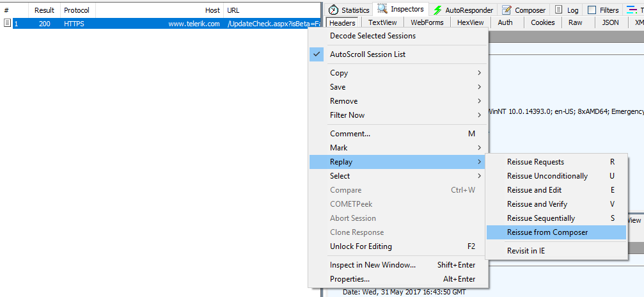Select Reissue and Edit option
This screenshot has width=644, height=297.
click(534, 190)
